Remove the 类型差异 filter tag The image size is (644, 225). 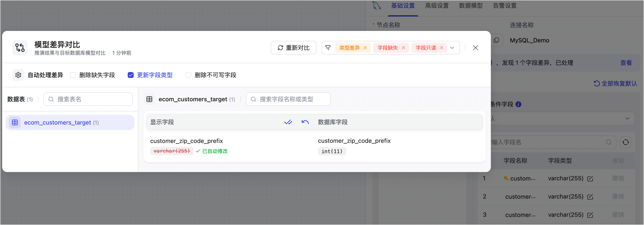click(x=365, y=47)
